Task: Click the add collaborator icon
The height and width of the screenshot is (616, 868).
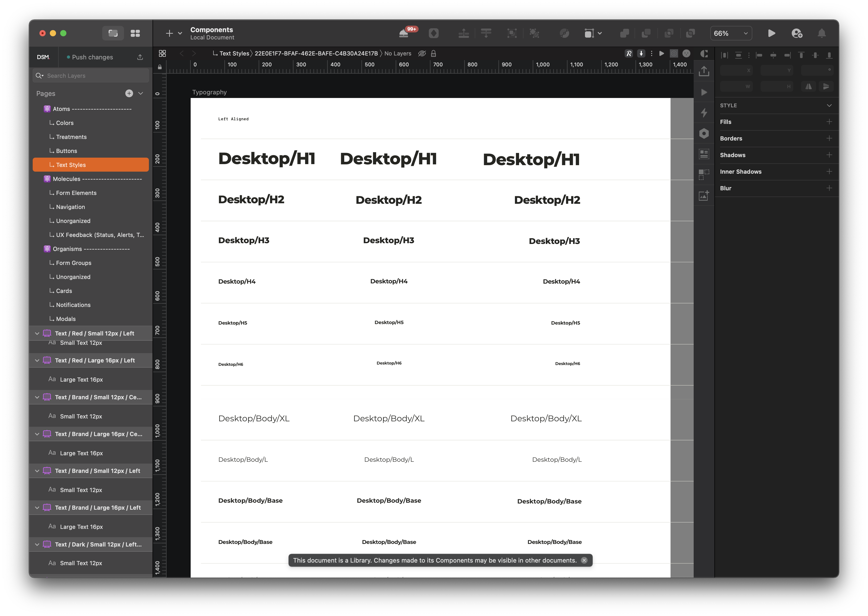Action: coord(797,33)
